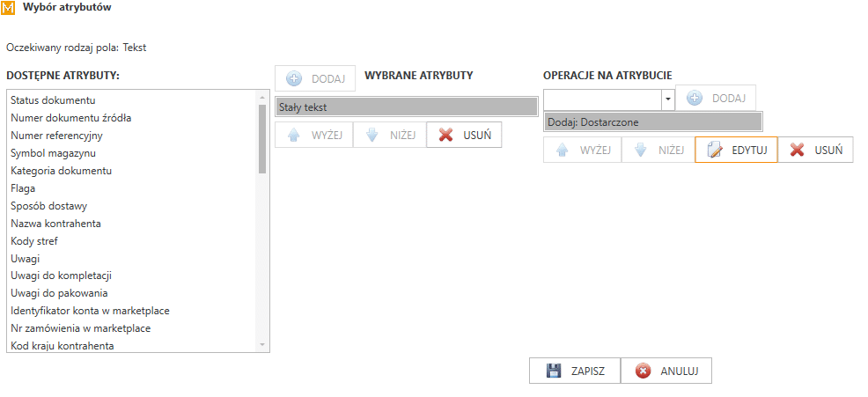This screenshot has height=397, width=868.
Task: Move selected attribute down with Niżej under Stały tekst
Action: pyautogui.click(x=389, y=135)
